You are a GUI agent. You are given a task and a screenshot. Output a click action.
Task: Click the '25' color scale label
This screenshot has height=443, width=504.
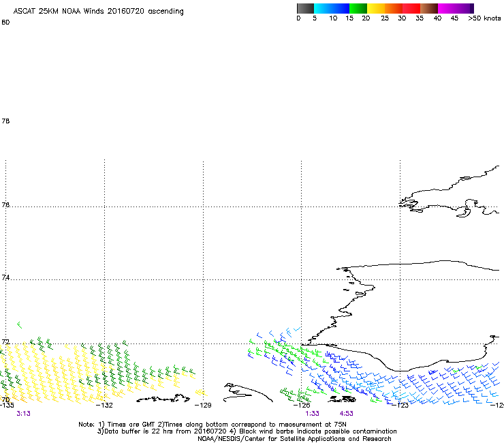click(385, 18)
